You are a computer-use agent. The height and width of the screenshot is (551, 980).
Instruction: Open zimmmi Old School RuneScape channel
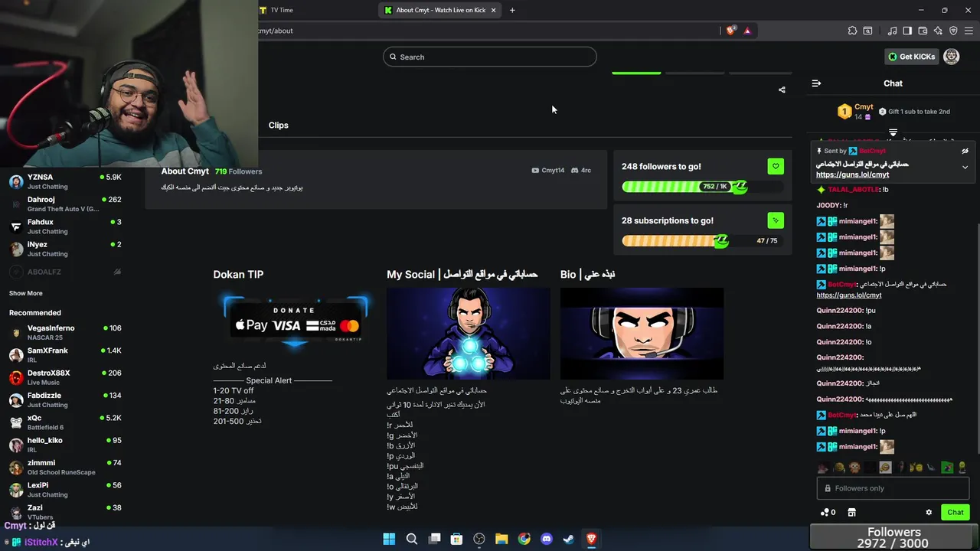pyautogui.click(x=65, y=467)
